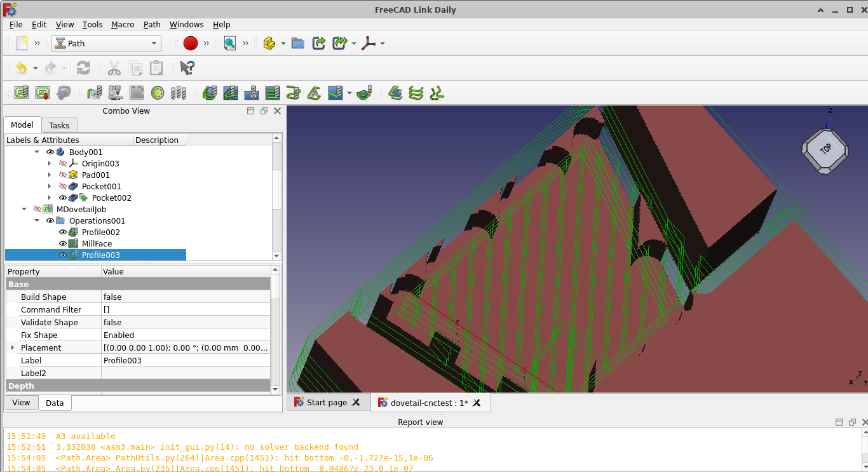Click the TOP face of navigation cube
Screen dimensions: 868x472
(x=825, y=150)
